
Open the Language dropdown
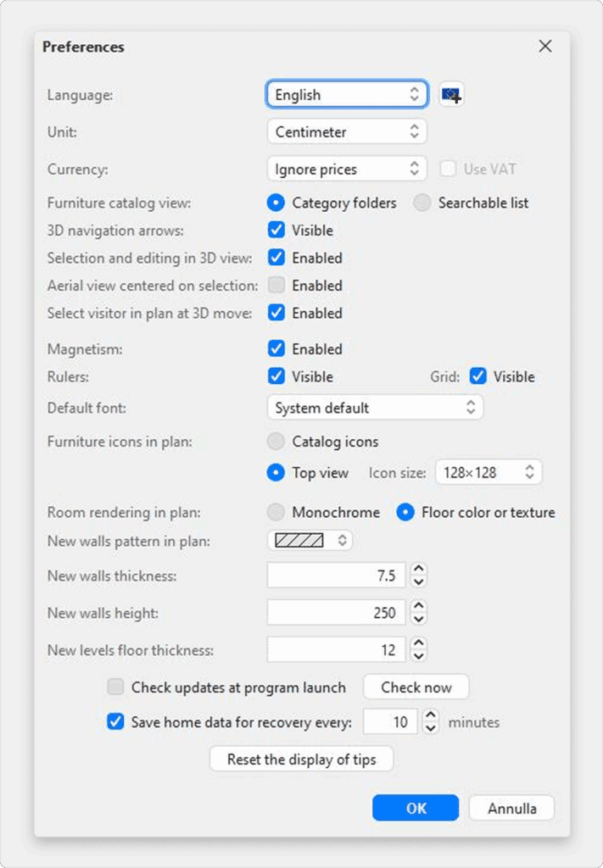[x=346, y=95]
